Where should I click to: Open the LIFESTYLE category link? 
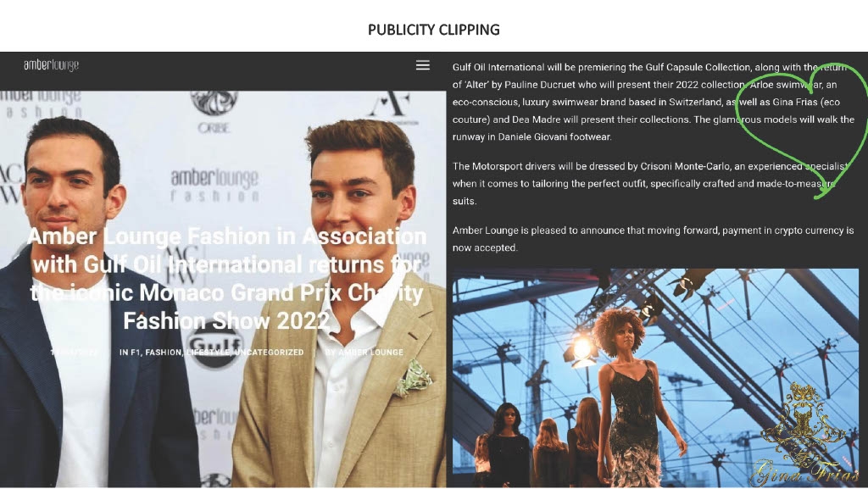[x=209, y=353]
